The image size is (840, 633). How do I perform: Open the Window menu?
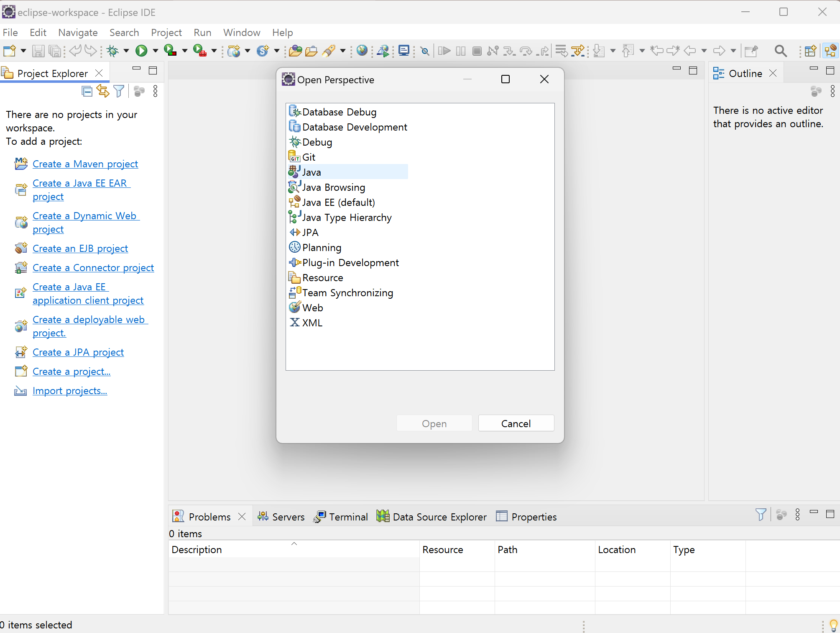click(241, 33)
